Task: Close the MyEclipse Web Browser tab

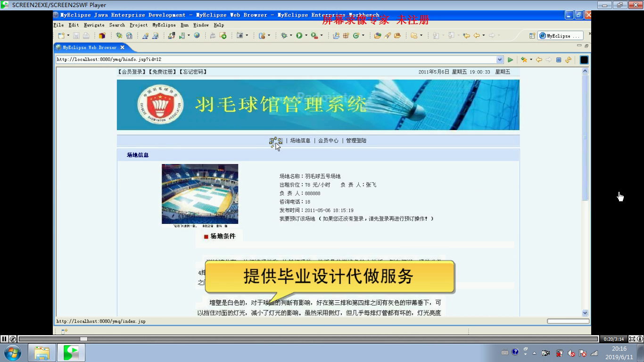Action: click(x=122, y=47)
